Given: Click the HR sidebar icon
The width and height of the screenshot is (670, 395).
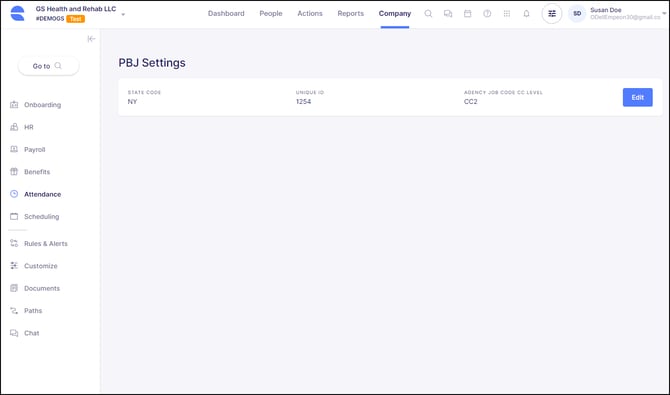Looking at the screenshot, I should (x=14, y=127).
